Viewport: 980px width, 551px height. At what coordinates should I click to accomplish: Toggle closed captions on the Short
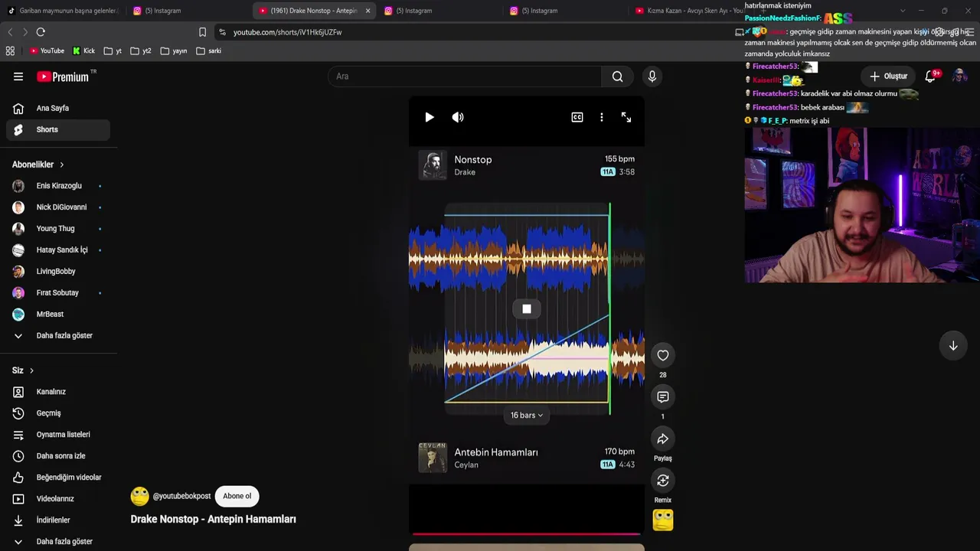(x=577, y=117)
